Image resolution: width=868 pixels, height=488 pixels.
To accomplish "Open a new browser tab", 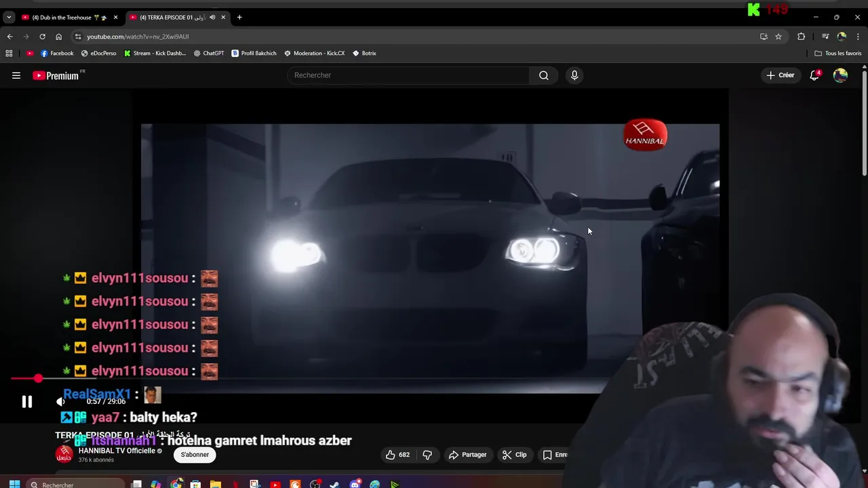I will pos(239,18).
